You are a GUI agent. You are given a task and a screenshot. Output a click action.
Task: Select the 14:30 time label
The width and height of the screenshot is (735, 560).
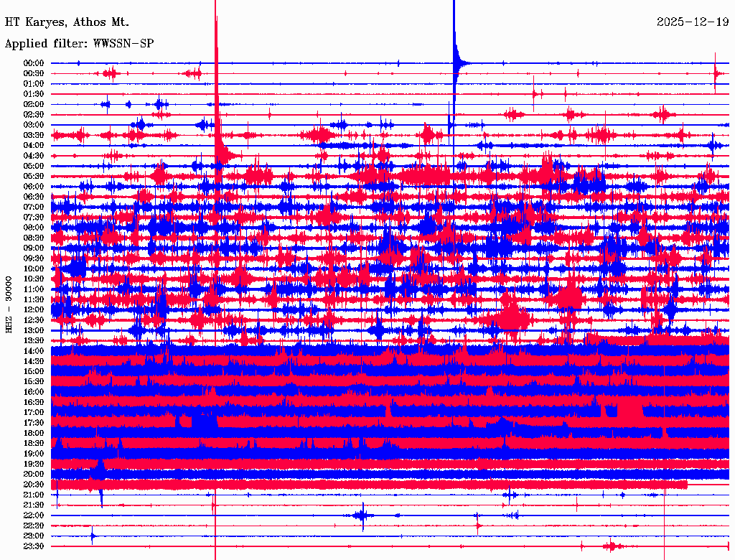33,362
